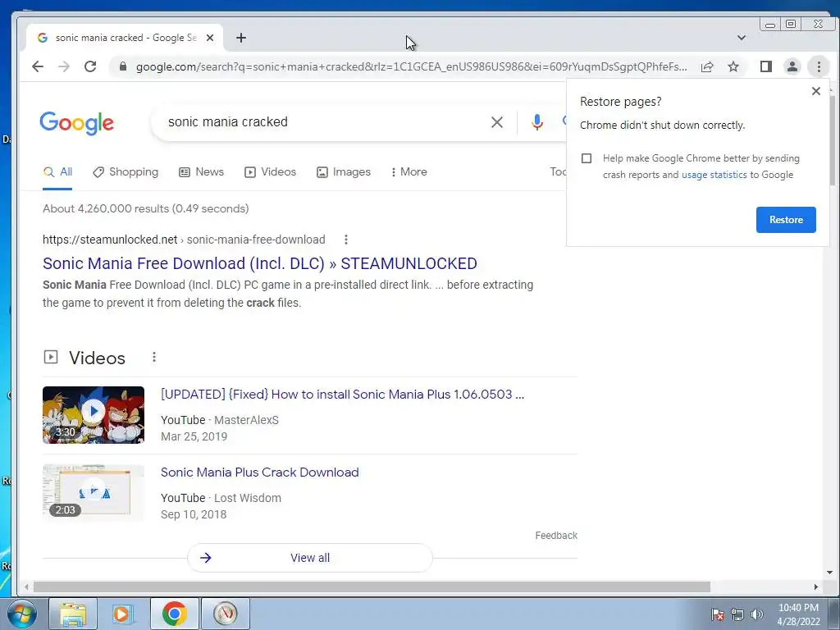This screenshot has width=840, height=630.
Task: Click the address bar URL
Action: pos(411,66)
